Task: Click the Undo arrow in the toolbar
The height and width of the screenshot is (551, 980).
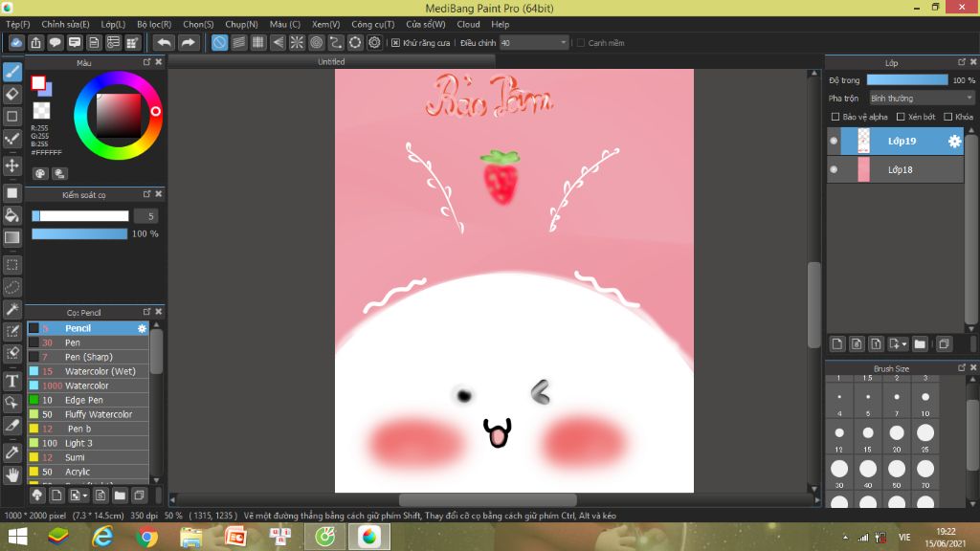Action: click(x=165, y=42)
